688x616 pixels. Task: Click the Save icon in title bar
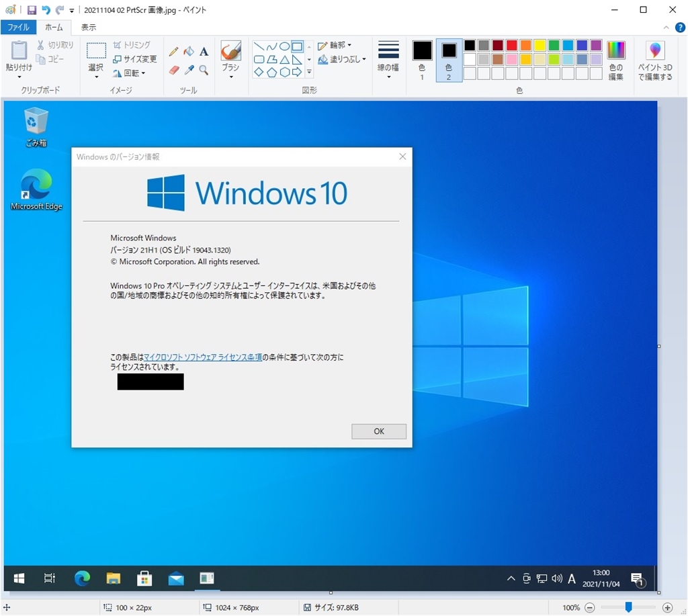click(x=32, y=9)
